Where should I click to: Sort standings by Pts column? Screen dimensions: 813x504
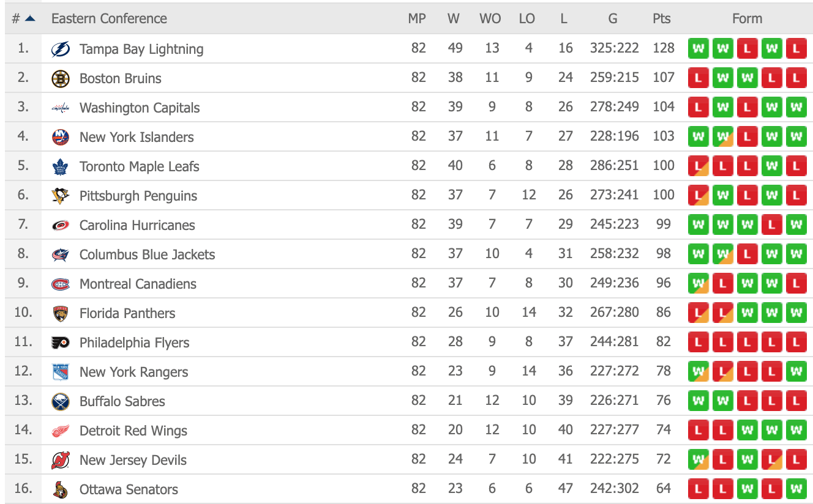coord(661,18)
